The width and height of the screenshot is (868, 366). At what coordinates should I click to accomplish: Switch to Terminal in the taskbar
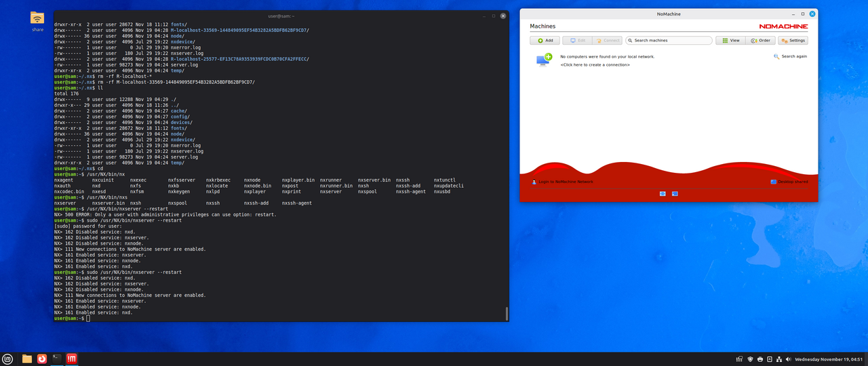point(57,359)
